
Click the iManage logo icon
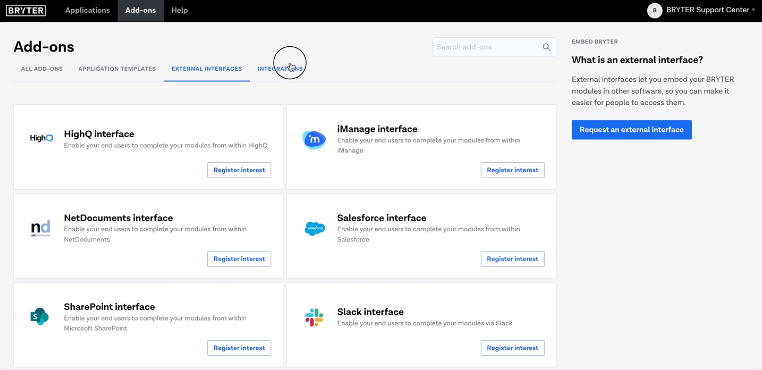tap(314, 140)
